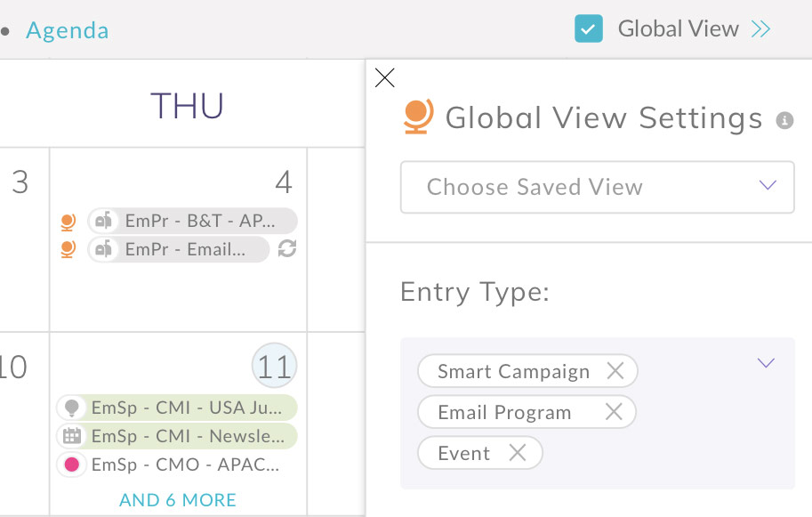Uncheck the Global View checkbox
The width and height of the screenshot is (812, 517).
(589, 29)
